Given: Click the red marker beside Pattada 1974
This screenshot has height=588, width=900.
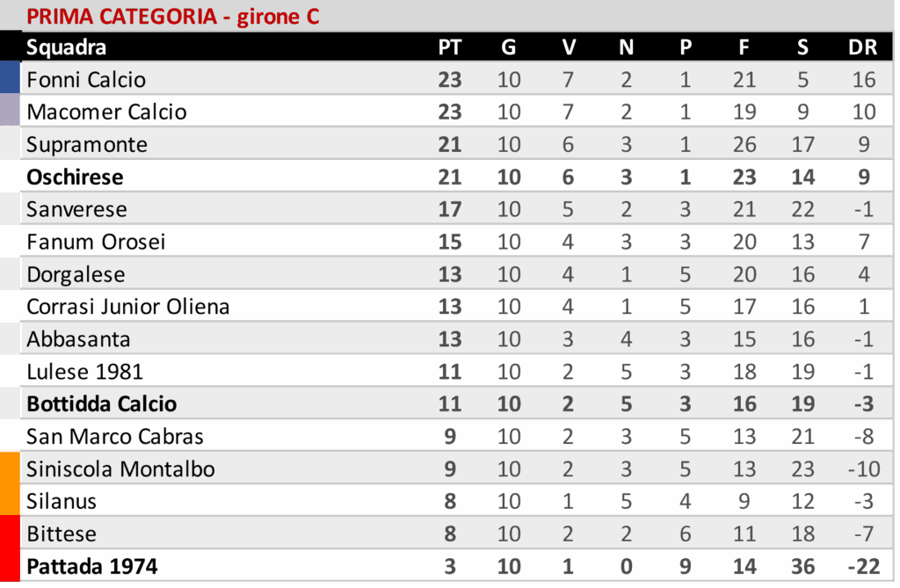Looking at the screenshot, I should click(x=10, y=567).
